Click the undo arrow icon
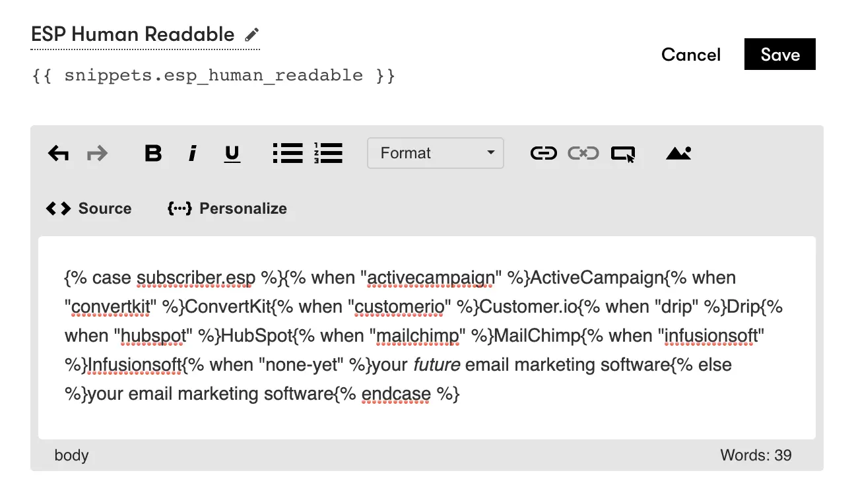 click(59, 154)
